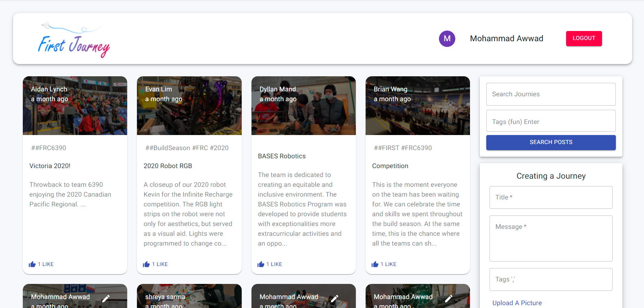
Task: Click the 'A closeup of our 2020 robot' description
Action: (188, 214)
